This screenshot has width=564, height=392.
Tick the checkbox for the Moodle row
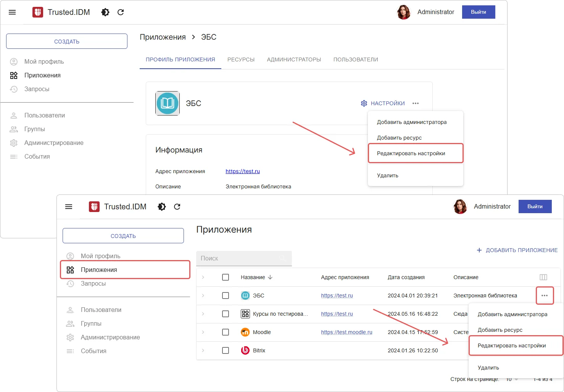coord(226,332)
